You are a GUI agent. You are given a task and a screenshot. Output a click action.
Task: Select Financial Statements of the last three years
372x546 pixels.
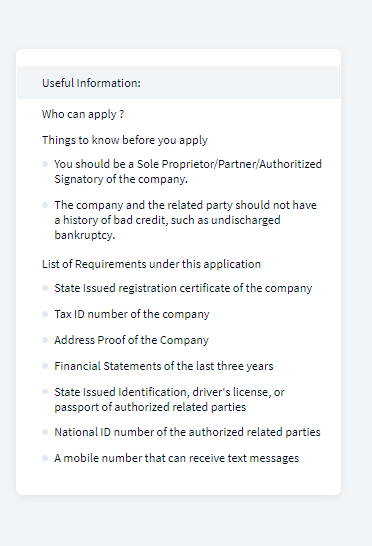[164, 366]
